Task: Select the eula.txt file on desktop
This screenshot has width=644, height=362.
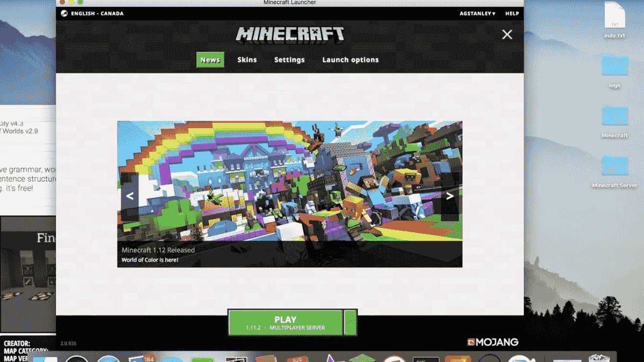Action: (615, 20)
